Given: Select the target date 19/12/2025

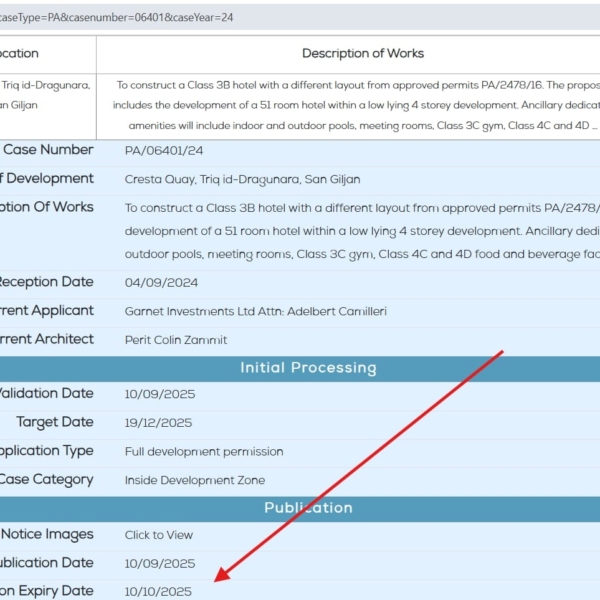Looking at the screenshot, I should coord(158,423).
